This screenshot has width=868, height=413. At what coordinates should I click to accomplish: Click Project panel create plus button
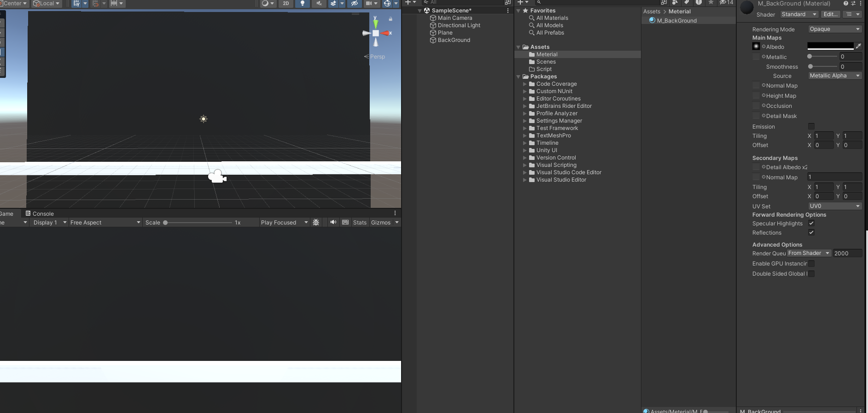click(x=520, y=2)
